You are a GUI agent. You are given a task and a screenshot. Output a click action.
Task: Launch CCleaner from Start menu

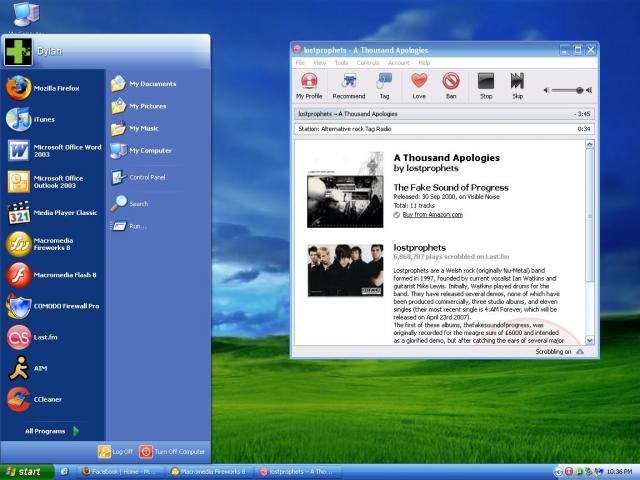click(53, 399)
